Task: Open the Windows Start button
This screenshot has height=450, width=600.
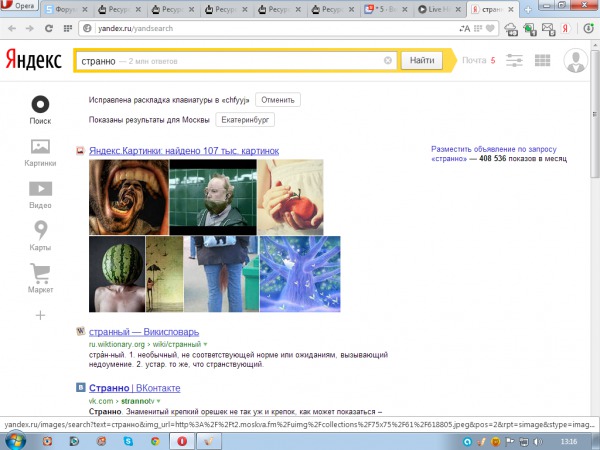Action: click(x=16, y=441)
